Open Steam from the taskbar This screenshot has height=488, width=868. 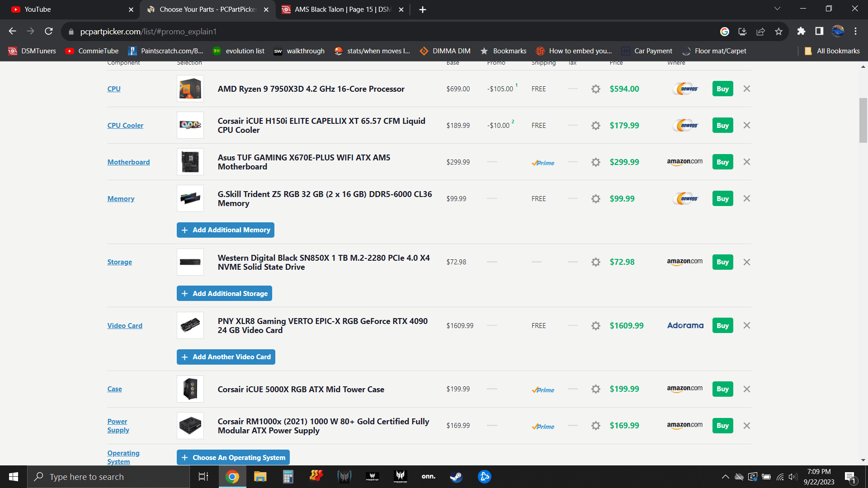click(456, 477)
